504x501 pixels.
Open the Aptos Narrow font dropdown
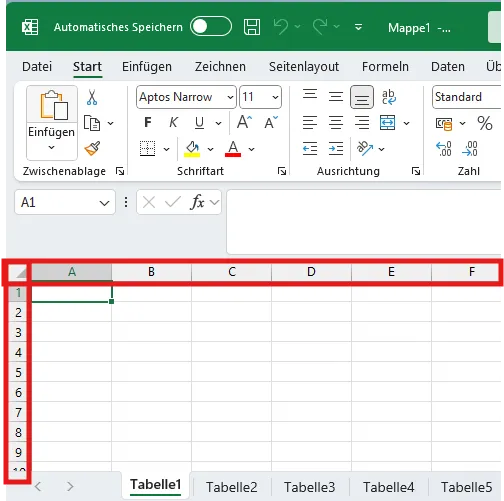(x=230, y=97)
